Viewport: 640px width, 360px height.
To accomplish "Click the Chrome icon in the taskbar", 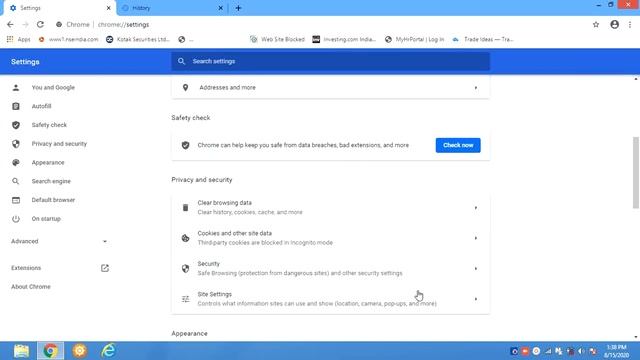I will [50, 351].
